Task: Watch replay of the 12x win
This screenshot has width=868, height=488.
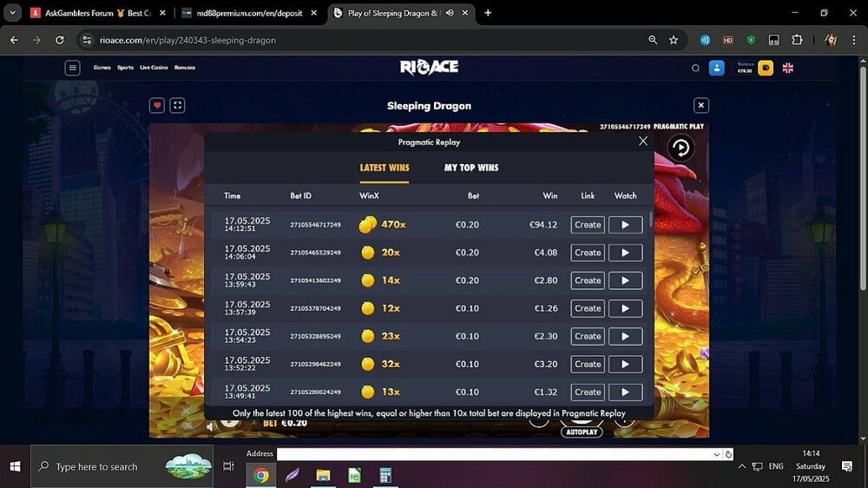Action: [x=626, y=308]
